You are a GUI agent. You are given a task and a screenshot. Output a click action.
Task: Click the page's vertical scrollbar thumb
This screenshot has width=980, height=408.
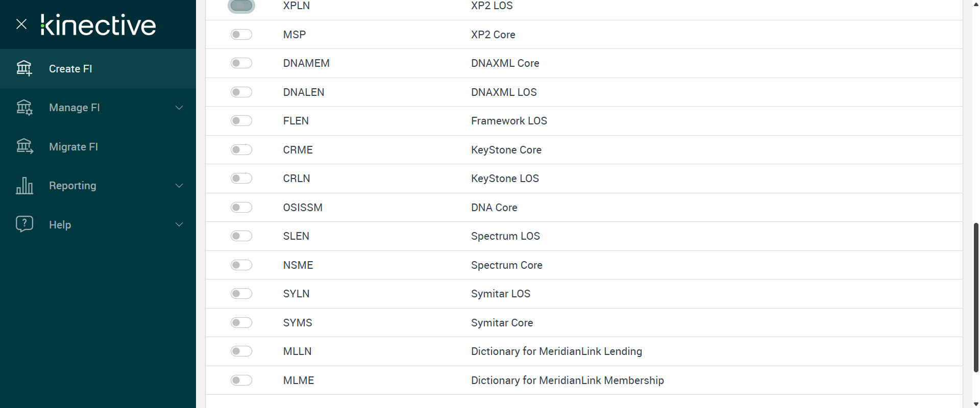tap(976, 297)
